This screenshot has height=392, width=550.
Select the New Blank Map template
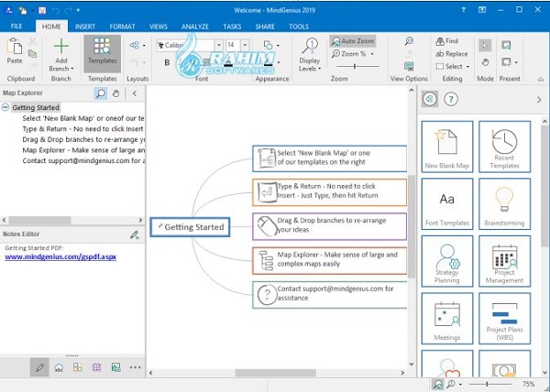[447, 148]
